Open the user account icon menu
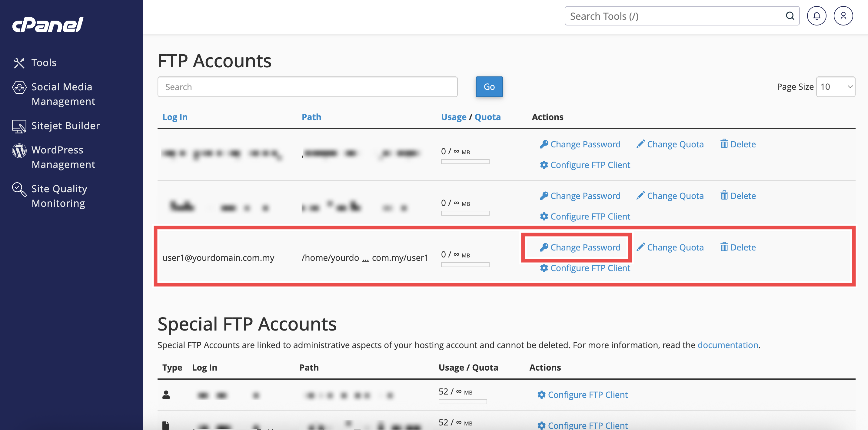This screenshot has height=430, width=868. [843, 16]
